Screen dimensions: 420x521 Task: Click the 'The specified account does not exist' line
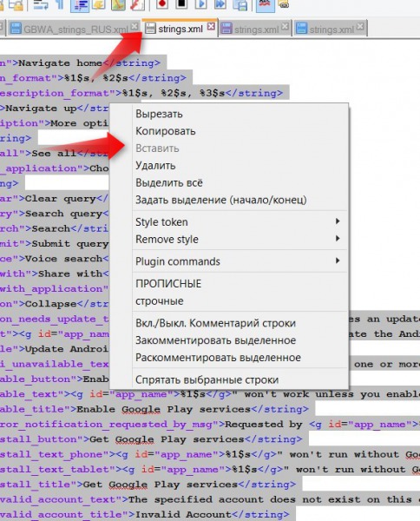click(210, 499)
